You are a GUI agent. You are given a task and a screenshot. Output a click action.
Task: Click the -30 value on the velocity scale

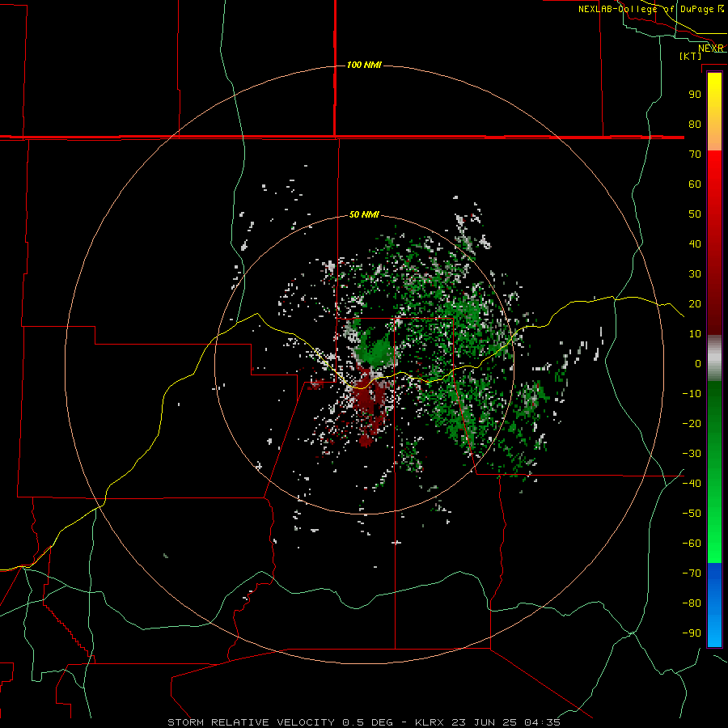(692, 454)
